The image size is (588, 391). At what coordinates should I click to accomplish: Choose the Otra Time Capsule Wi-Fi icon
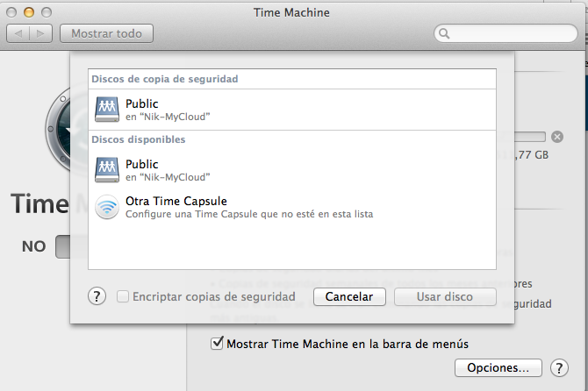click(x=107, y=207)
